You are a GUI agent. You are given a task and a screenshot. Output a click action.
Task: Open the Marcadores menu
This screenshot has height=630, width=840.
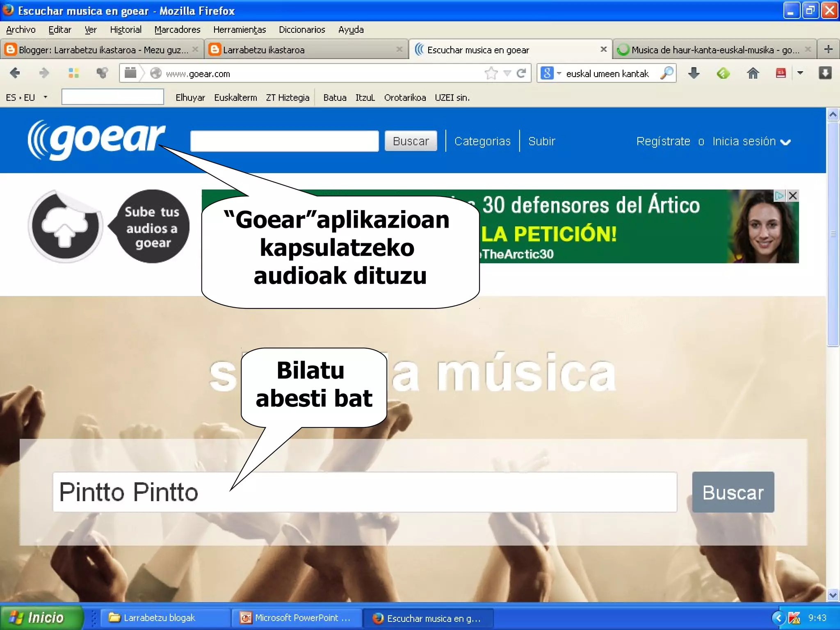177,30
